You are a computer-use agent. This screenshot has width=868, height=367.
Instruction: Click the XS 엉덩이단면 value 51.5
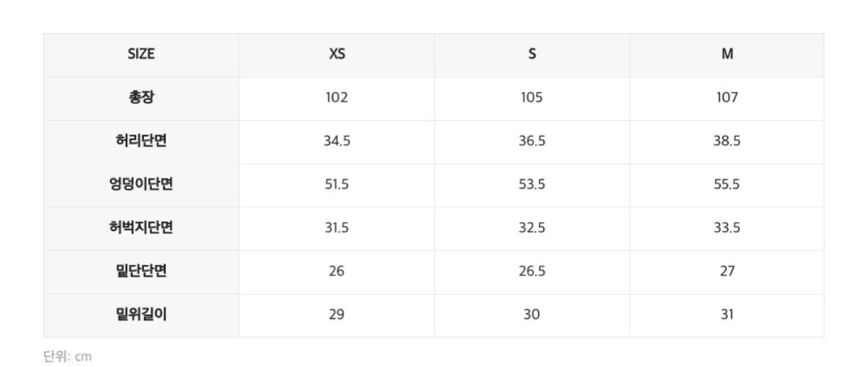click(x=336, y=185)
